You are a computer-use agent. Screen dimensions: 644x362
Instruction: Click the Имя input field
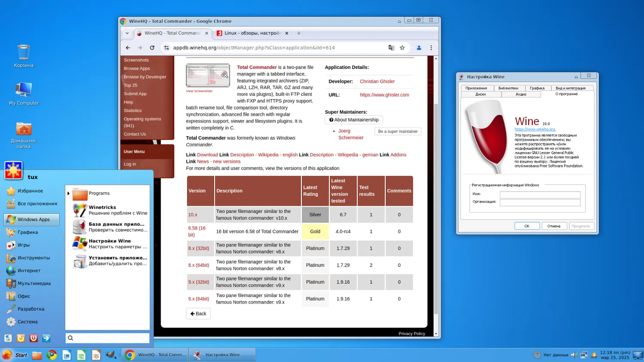540,195
